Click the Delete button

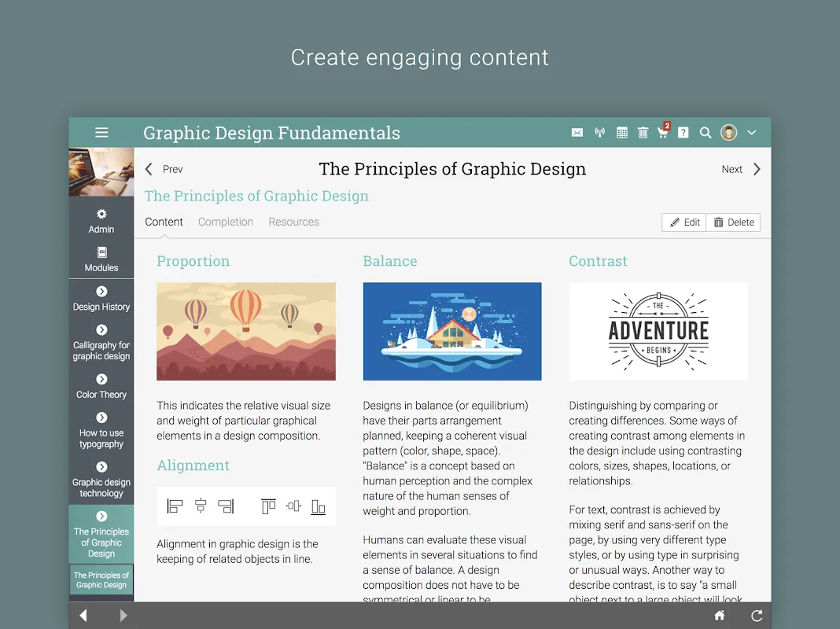733,223
